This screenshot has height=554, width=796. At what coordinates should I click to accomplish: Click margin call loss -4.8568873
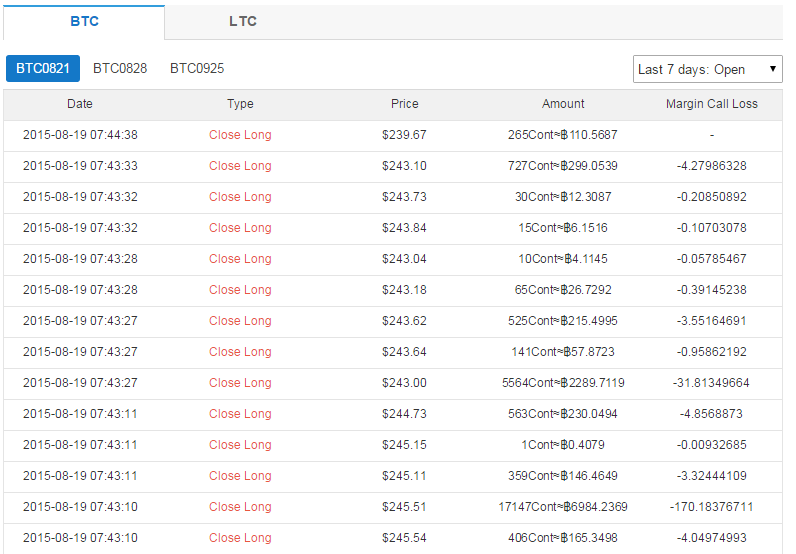(x=711, y=414)
